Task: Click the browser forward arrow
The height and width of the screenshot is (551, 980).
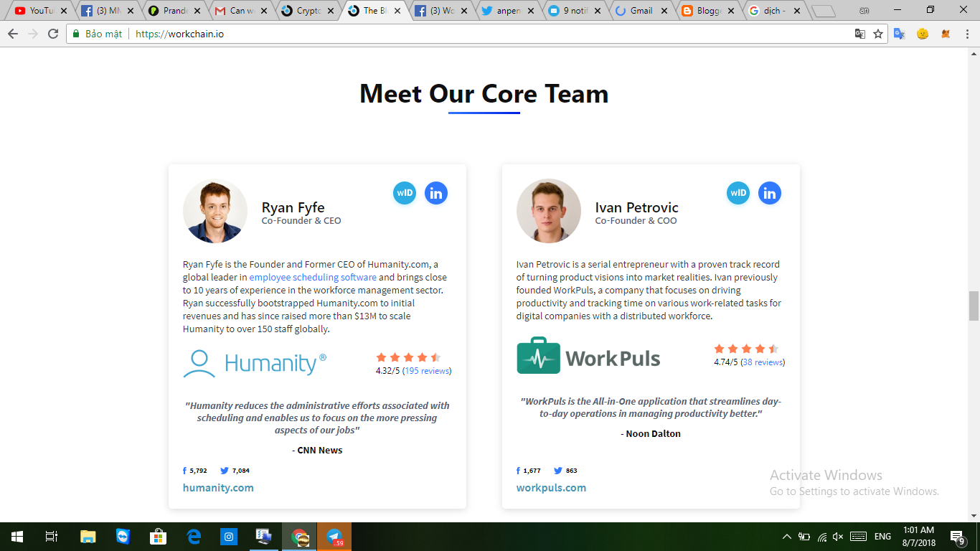Action: coord(32,34)
